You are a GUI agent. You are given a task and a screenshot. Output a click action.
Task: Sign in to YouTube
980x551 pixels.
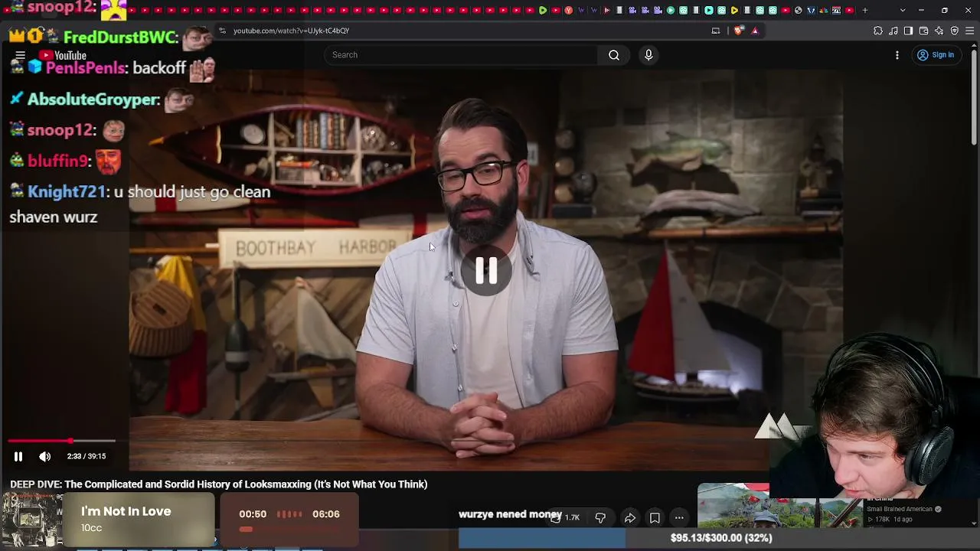click(936, 55)
